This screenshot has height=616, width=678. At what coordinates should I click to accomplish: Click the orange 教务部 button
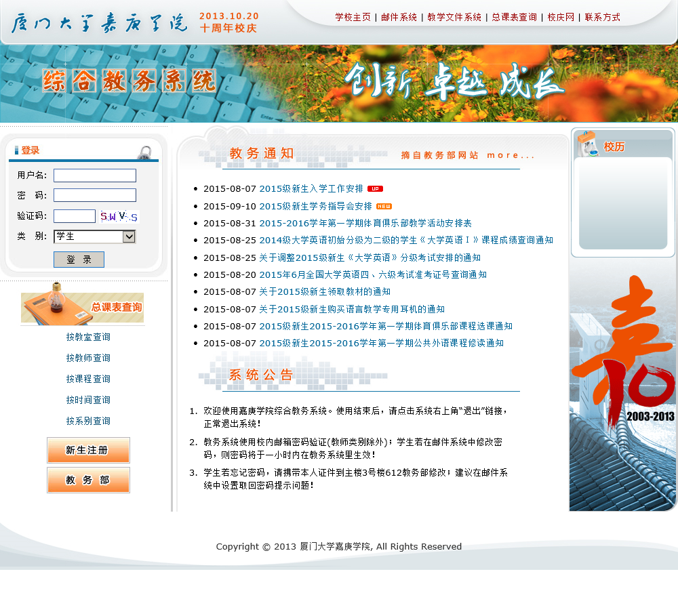(88, 480)
